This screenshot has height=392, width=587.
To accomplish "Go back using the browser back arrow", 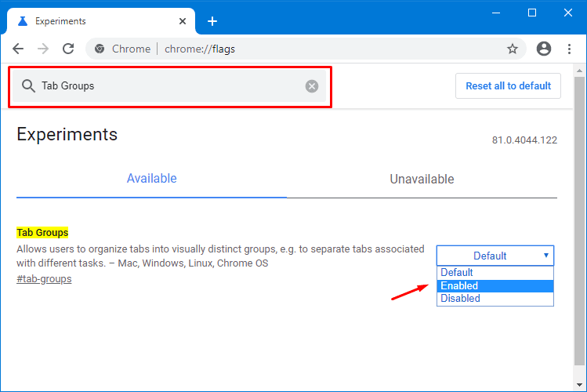I will click(x=18, y=49).
